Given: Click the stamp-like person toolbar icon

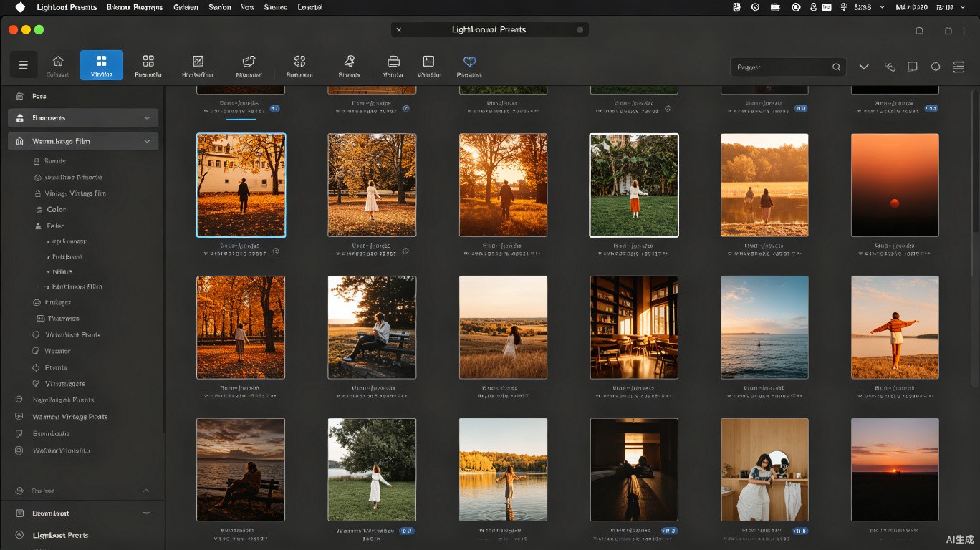Looking at the screenshot, I should point(350,62).
